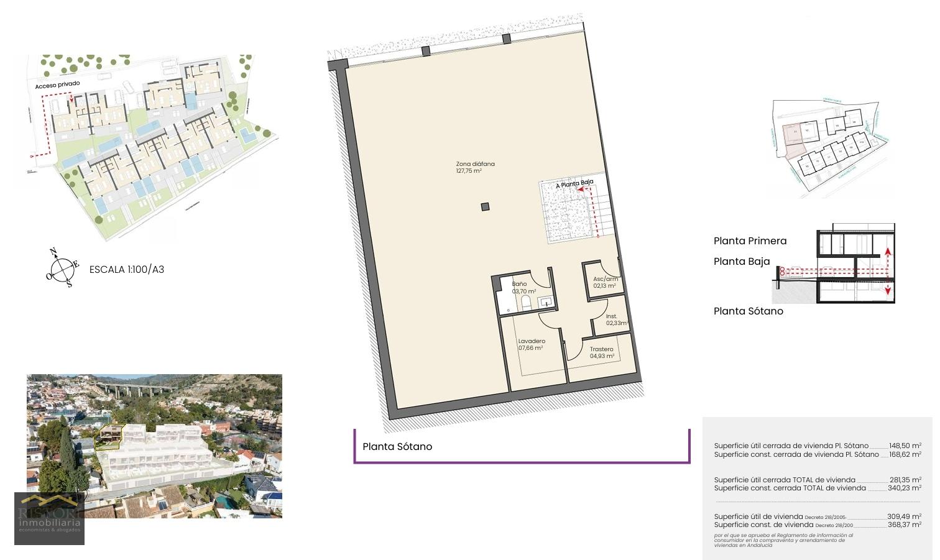Click the Planta Sótano title under floor plan
This screenshot has width=940, height=560.
[397, 447]
